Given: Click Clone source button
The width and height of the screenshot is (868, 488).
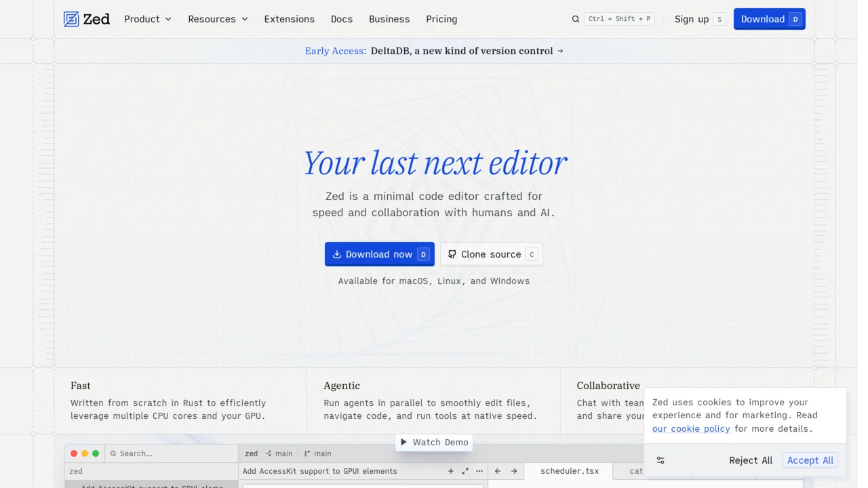Looking at the screenshot, I should click(x=492, y=254).
